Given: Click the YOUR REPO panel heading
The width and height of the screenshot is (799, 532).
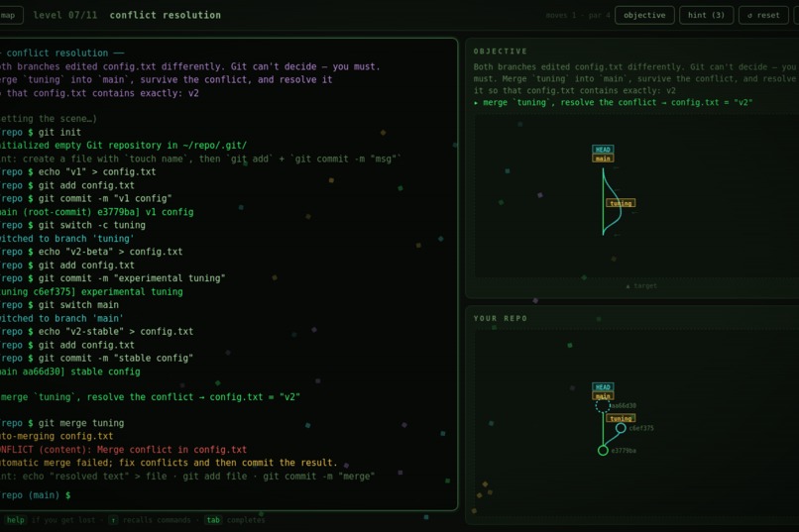Looking at the screenshot, I should pos(501,318).
